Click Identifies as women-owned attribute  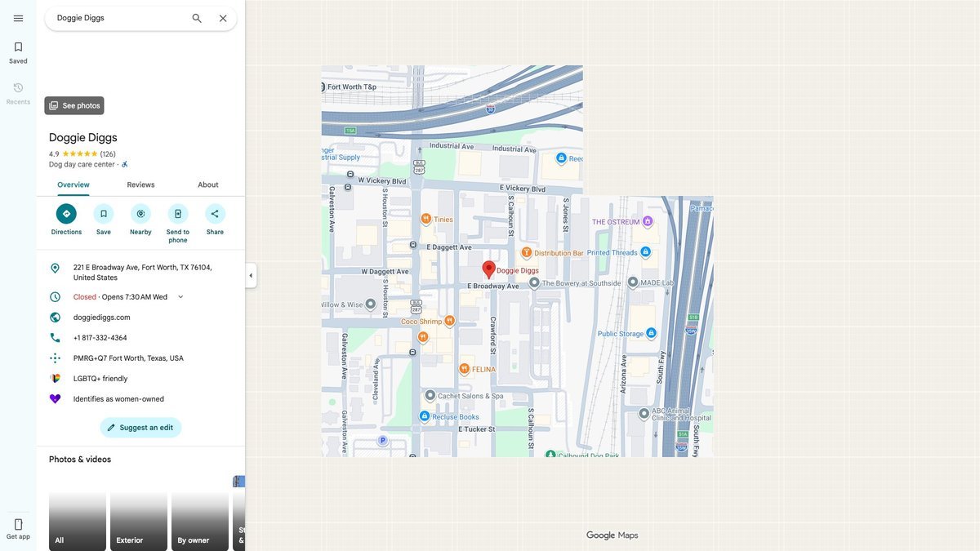click(118, 399)
